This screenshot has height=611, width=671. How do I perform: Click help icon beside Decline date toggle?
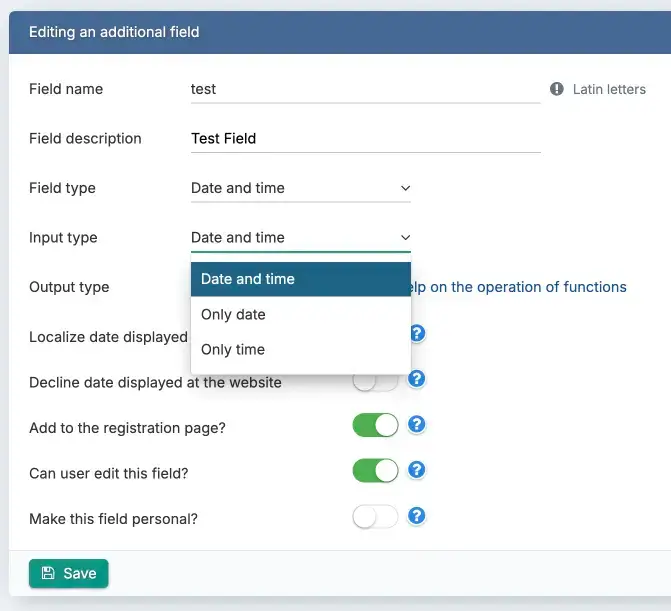coord(418,379)
